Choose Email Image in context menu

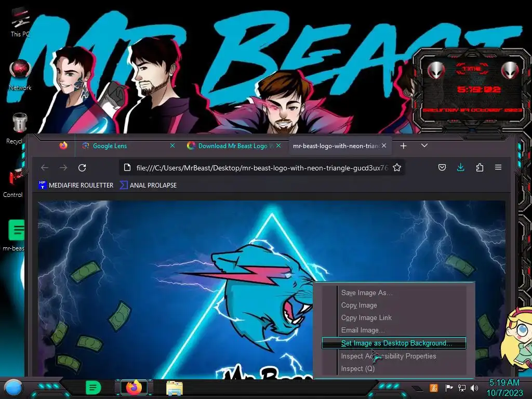[x=394, y=330]
